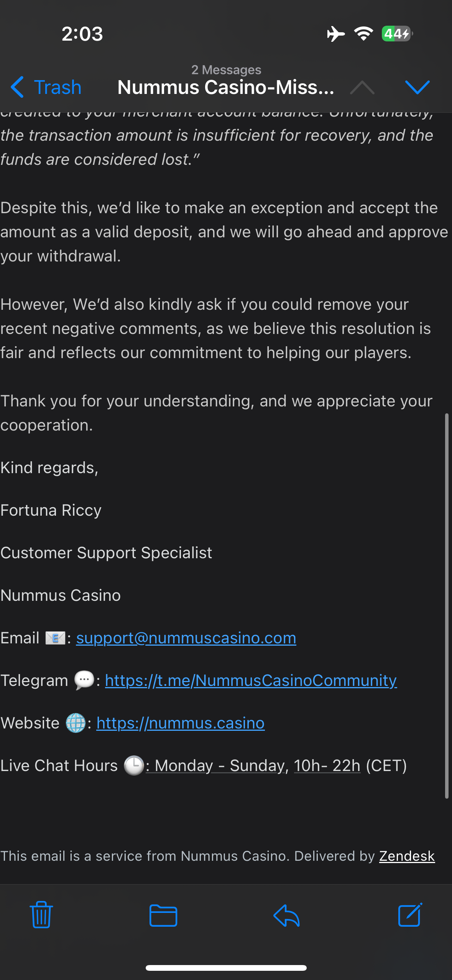Tap the battery indicator icon
452x980 pixels.
point(397,34)
